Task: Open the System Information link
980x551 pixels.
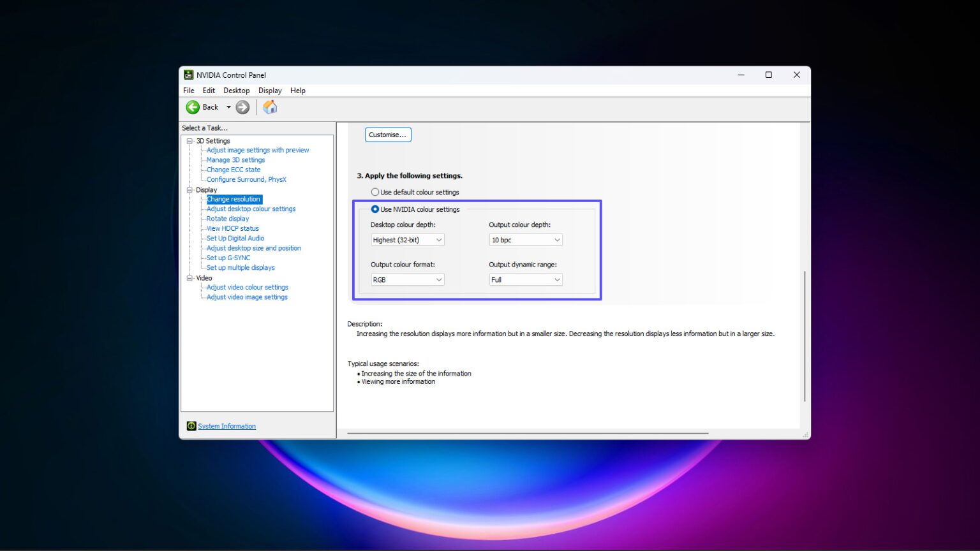Action: click(226, 426)
